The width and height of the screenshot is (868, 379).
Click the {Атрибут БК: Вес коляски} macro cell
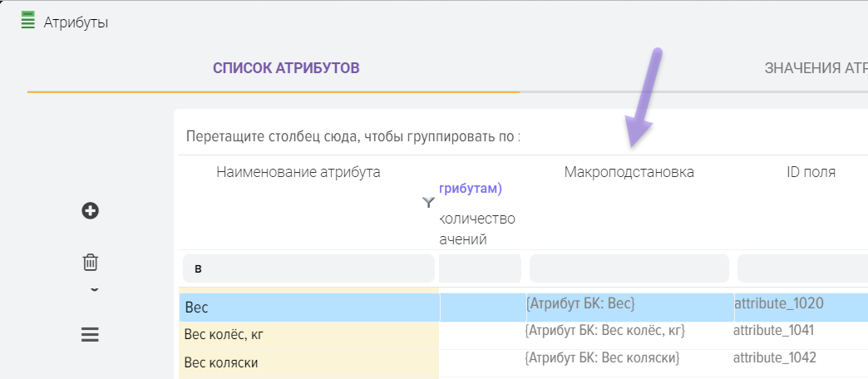click(x=603, y=358)
